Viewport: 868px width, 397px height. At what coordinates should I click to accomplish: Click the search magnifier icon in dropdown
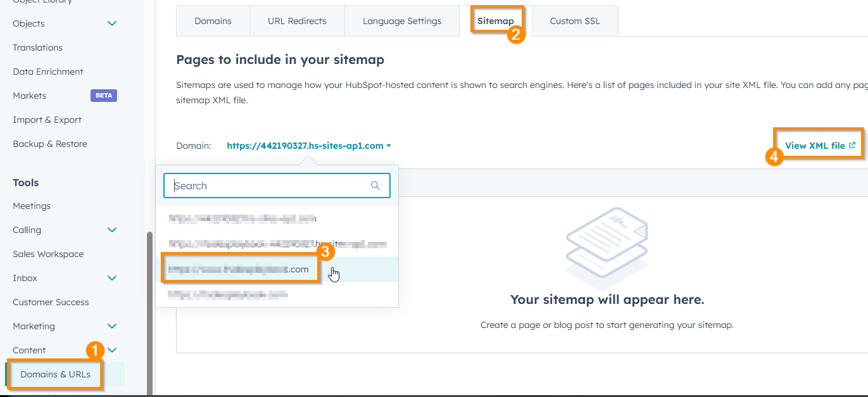coord(375,186)
